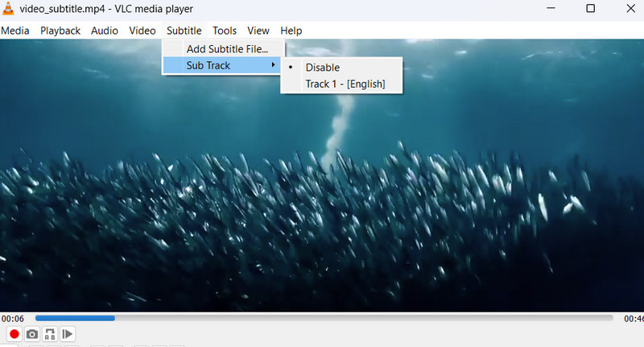Viewport: 644px width, 347px height.
Task: Maximize the VLC window
Action: tap(591, 8)
